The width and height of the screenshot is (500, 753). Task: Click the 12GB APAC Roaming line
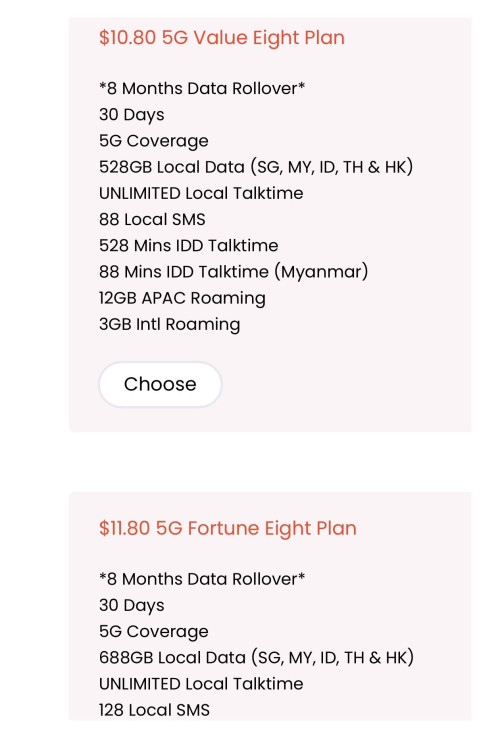coord(182,298)
